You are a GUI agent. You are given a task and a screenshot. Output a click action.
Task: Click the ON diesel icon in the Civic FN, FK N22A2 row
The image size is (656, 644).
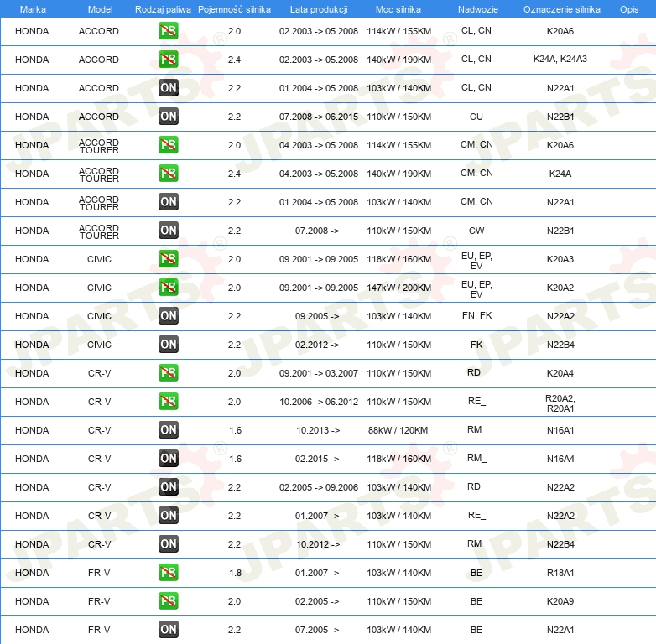point(168,316)
